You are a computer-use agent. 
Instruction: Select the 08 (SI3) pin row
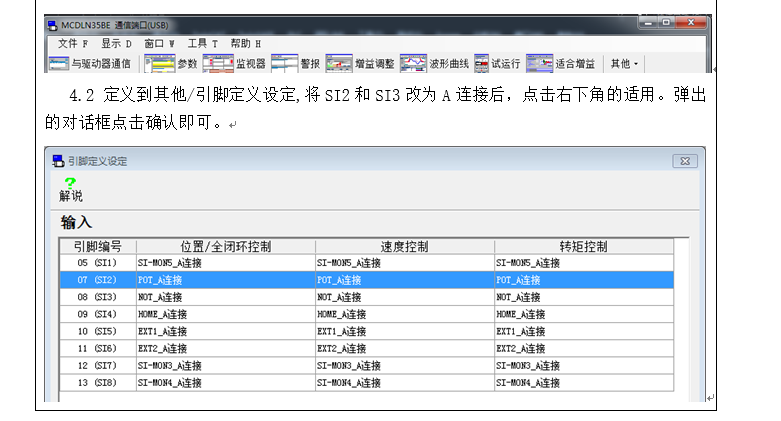click(x=97, y=297)
